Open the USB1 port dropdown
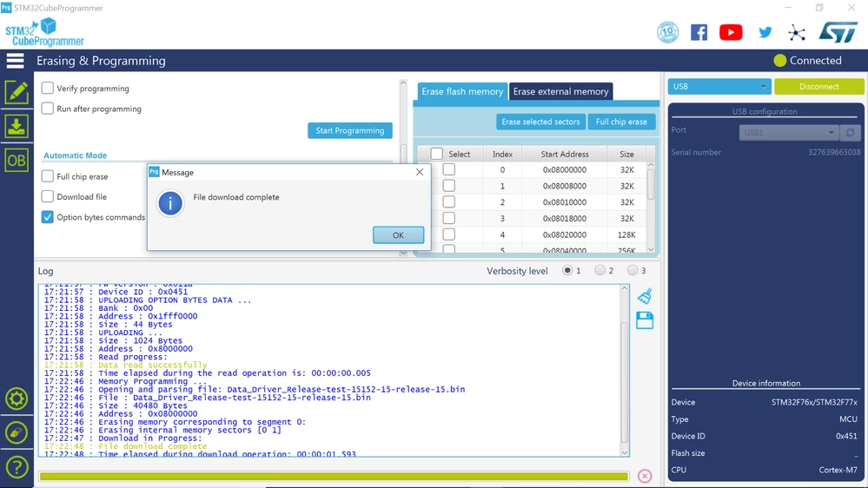This screenshot has width=868, height=488. (x=788, y=132)
